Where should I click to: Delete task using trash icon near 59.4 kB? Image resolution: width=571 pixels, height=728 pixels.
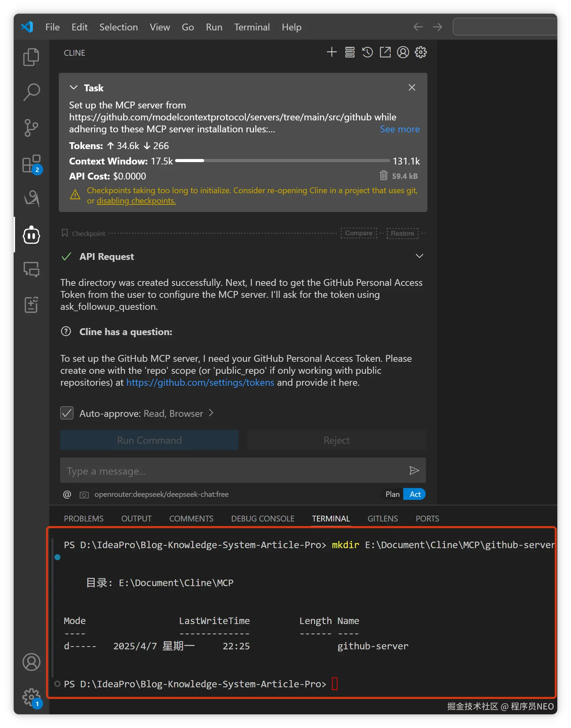pyautogui.click(x=384, y=175)
